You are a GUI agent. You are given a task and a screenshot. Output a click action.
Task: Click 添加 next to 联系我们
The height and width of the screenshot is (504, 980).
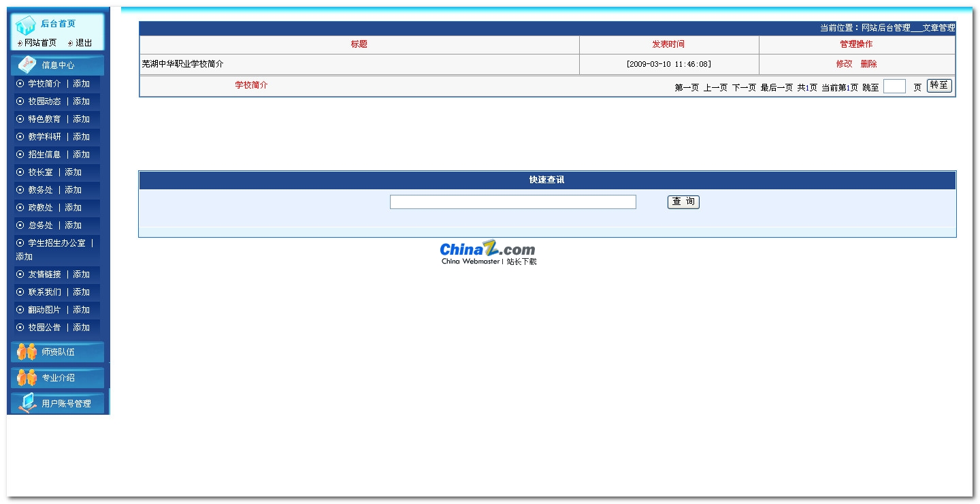point(82,292)
